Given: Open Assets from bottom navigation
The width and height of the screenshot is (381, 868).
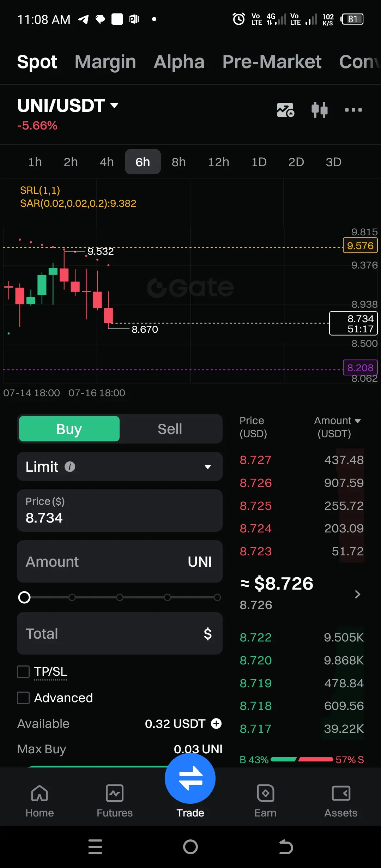Looking at the screenshot, I should coord(341,801).
